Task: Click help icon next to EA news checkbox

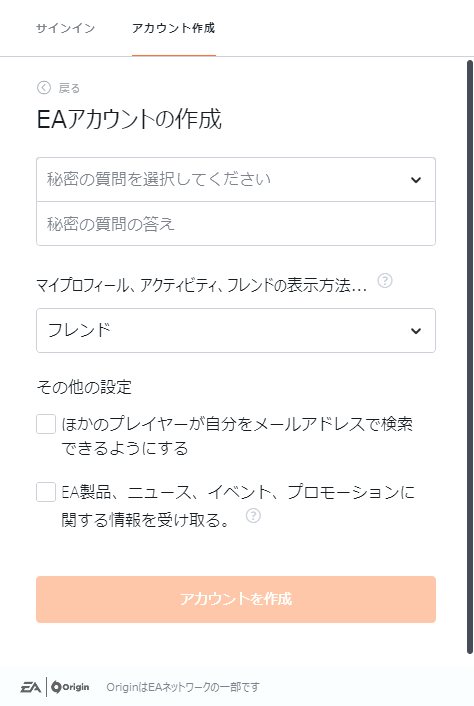Action: tap(253, 516)
